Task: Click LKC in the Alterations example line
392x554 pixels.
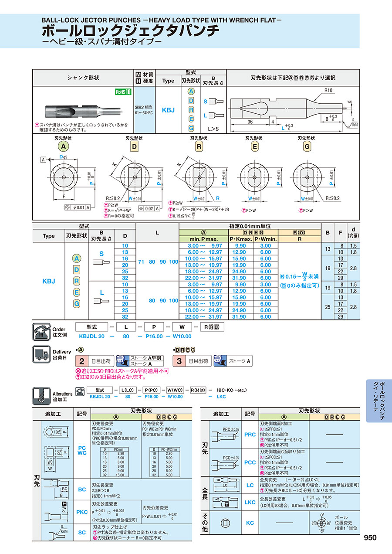Action: [x=221, y=397]
